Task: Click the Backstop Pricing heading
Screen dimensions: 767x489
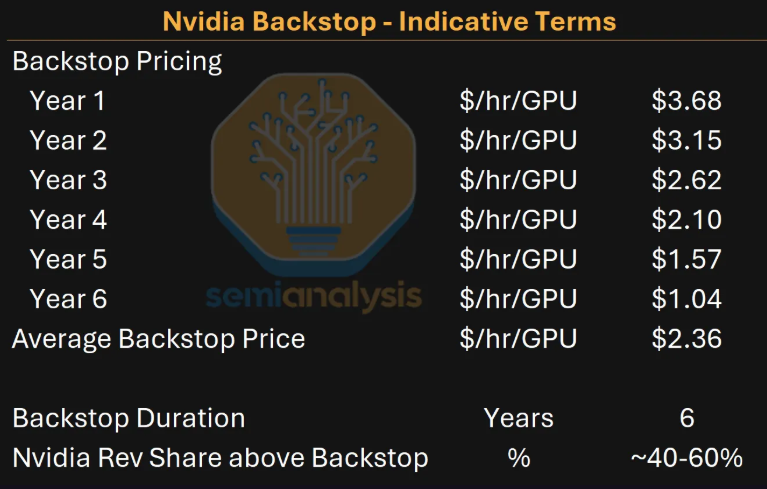Action: pyautogui.click(x=117, y=62)
